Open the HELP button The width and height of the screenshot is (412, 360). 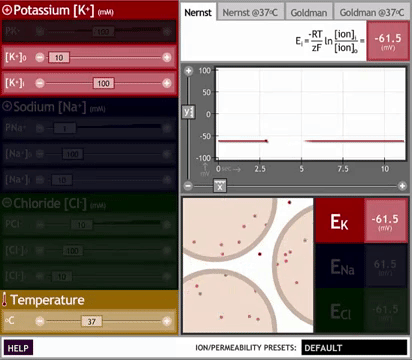pyautogui.click(x=18, y=348)
